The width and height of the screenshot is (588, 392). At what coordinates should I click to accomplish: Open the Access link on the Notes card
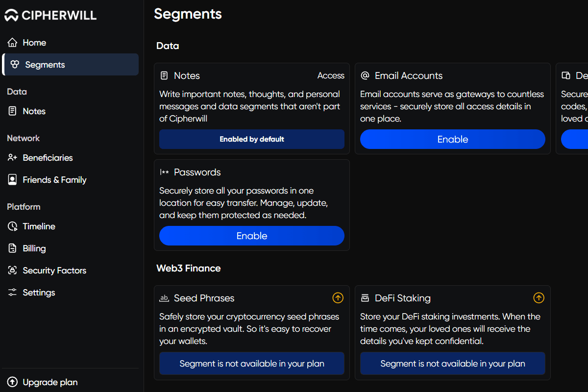click(331, 75)
